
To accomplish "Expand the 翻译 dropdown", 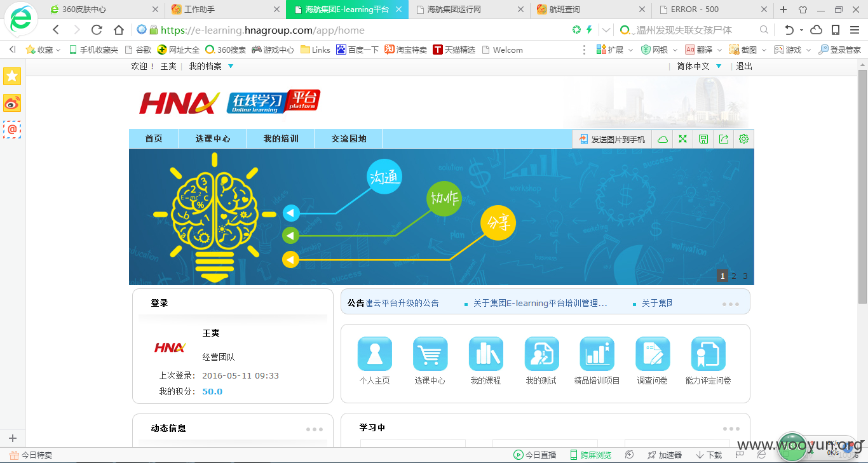I will pos(719,50).
